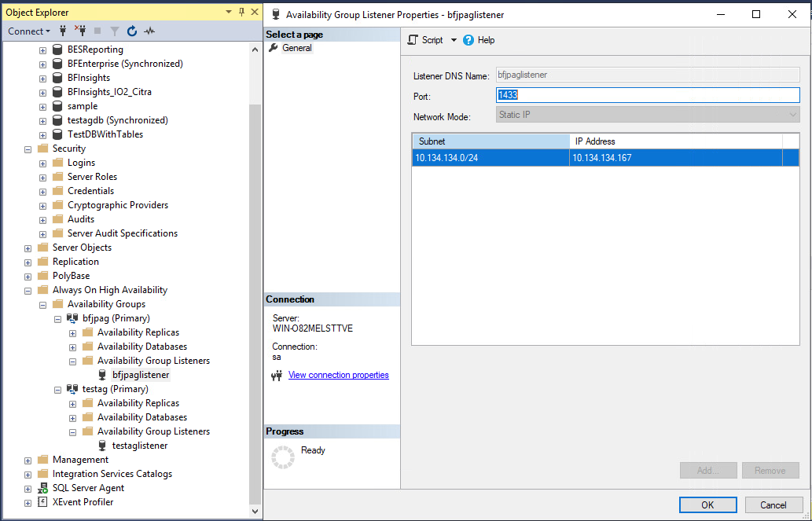Select BFInsights_IO2_Citra database

[109, 92]
